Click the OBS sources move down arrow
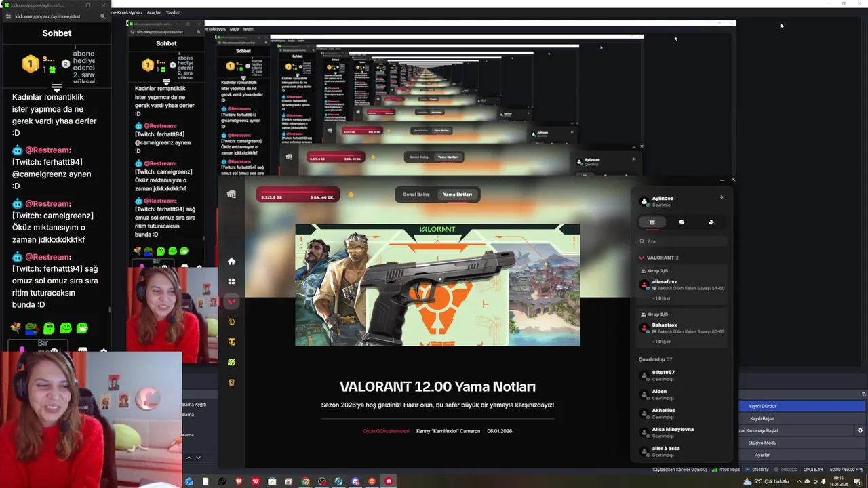Screen dimensions: 868x488 [198, 457]
